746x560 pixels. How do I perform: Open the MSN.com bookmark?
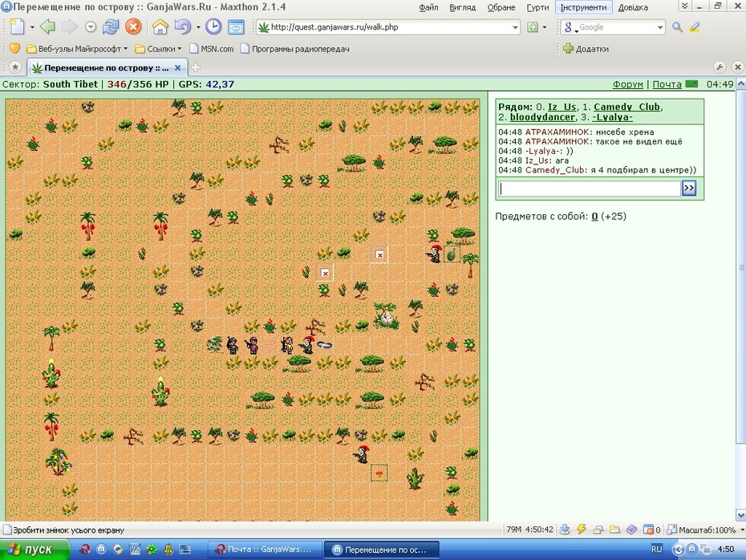212,48
